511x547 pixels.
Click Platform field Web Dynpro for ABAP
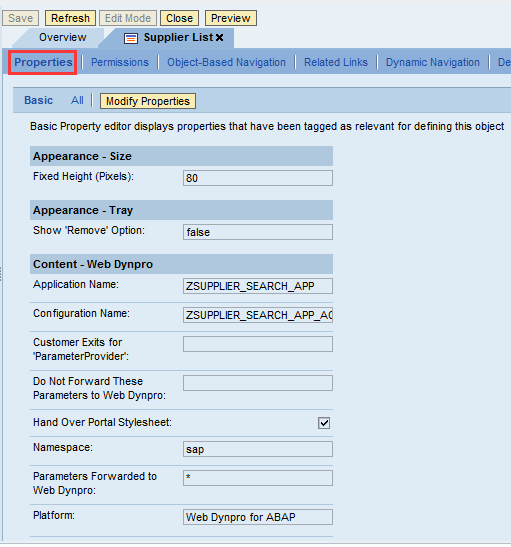click(258, 517)
